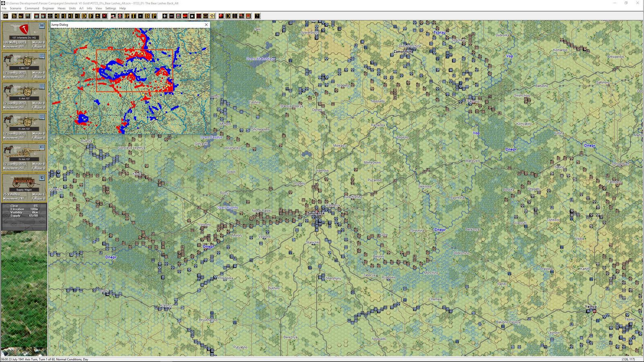Zoom in with the white plus icon
This screenshot has height=362, width=644.
(x=165, y=16)
